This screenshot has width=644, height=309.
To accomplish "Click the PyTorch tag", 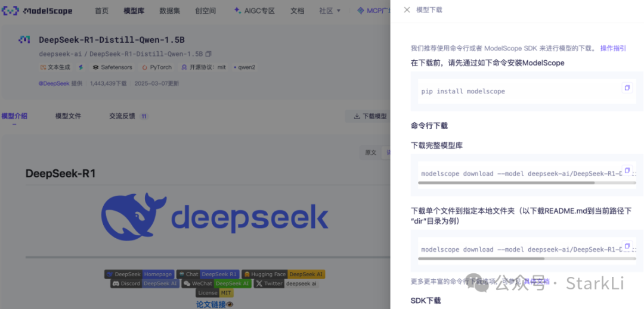I will [x=157, y=67].
